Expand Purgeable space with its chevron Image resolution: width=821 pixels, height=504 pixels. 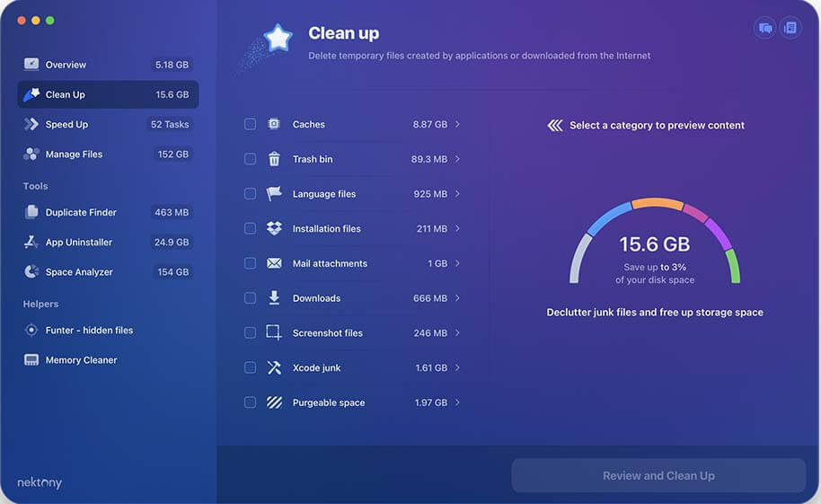click(x=457, y=402)
